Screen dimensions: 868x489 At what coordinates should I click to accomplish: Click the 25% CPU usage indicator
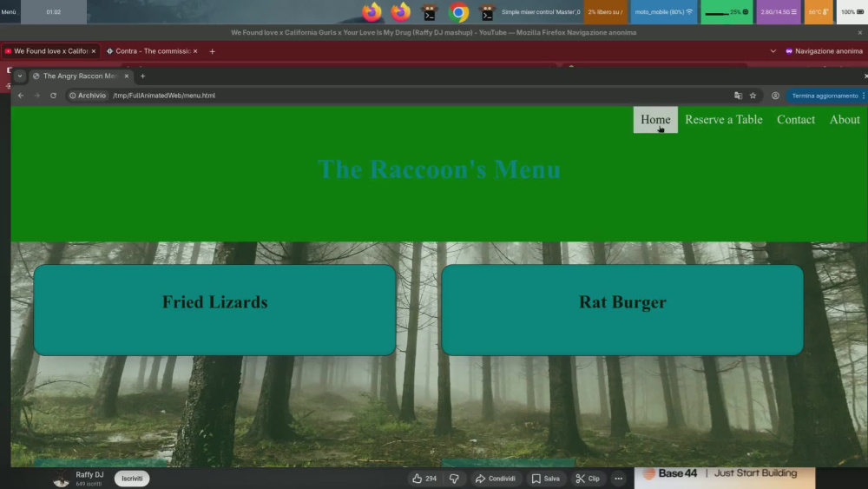coord(727,11)
